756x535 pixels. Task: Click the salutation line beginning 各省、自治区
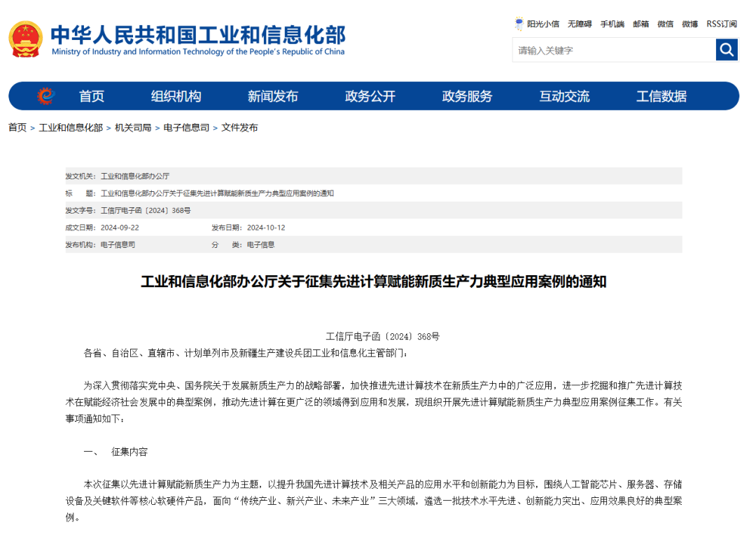tap(246, 353)
